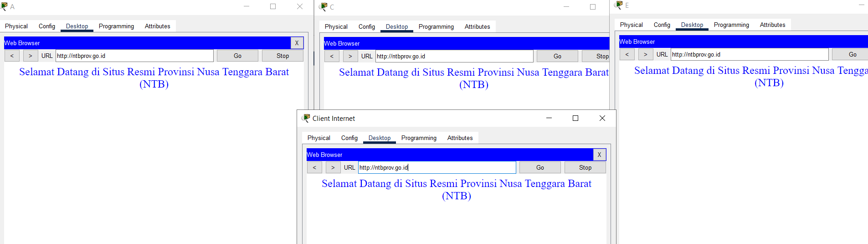Maximize the Client Internet window
868x244 pixels.
coord(575,118)
